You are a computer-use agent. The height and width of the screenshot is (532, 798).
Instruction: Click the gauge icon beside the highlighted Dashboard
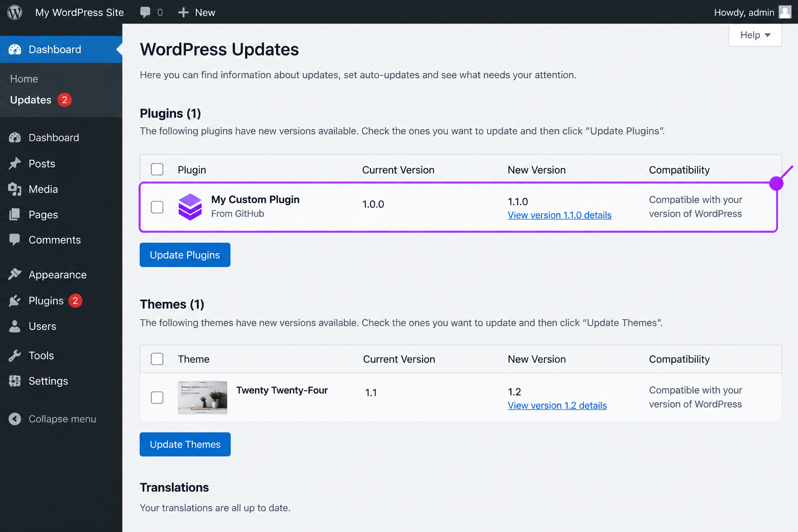15,49
